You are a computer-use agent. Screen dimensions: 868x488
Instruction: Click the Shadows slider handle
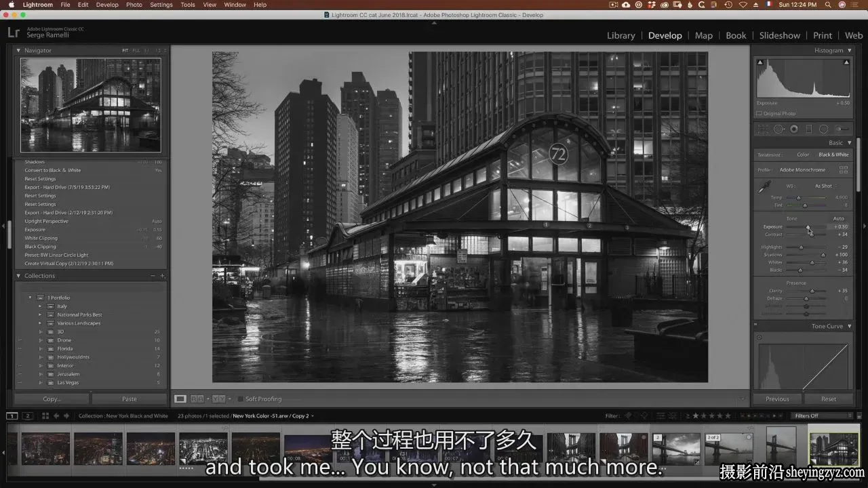point(823,255)
